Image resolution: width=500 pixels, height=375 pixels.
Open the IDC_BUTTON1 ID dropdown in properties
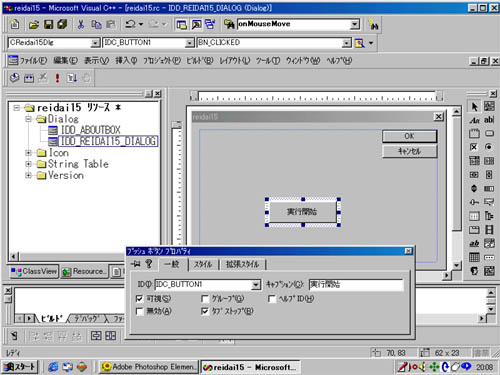[x=256, y=285]
